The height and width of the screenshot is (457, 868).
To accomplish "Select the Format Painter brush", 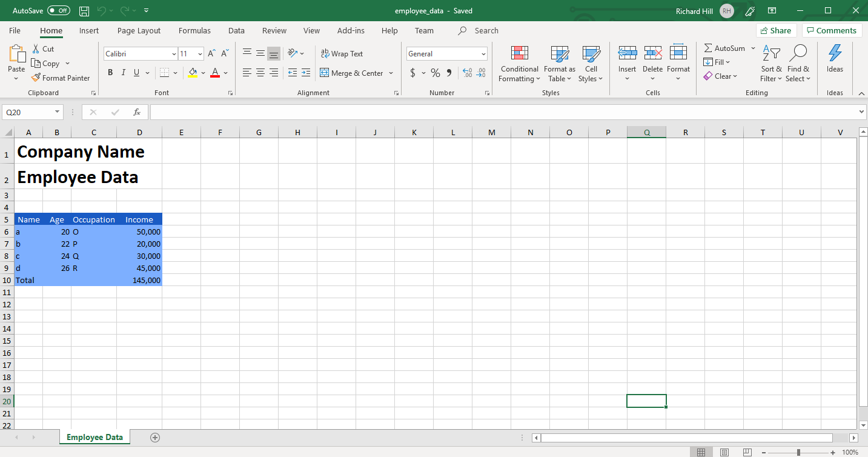I will pyautogui.click(x=36, y=78).
